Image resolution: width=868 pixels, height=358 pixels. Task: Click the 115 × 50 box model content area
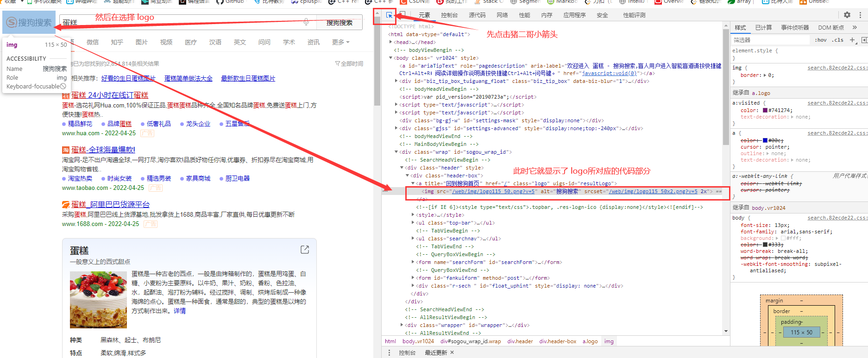(801, 332)
